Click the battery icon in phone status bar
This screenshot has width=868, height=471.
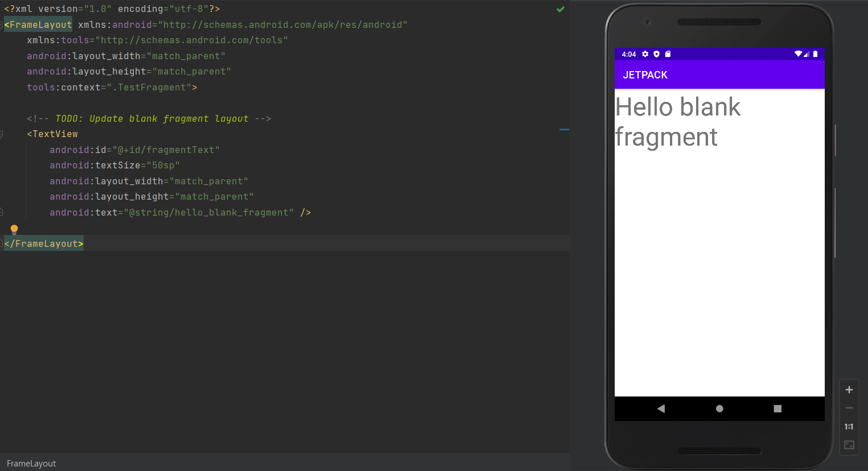[815, 54]
